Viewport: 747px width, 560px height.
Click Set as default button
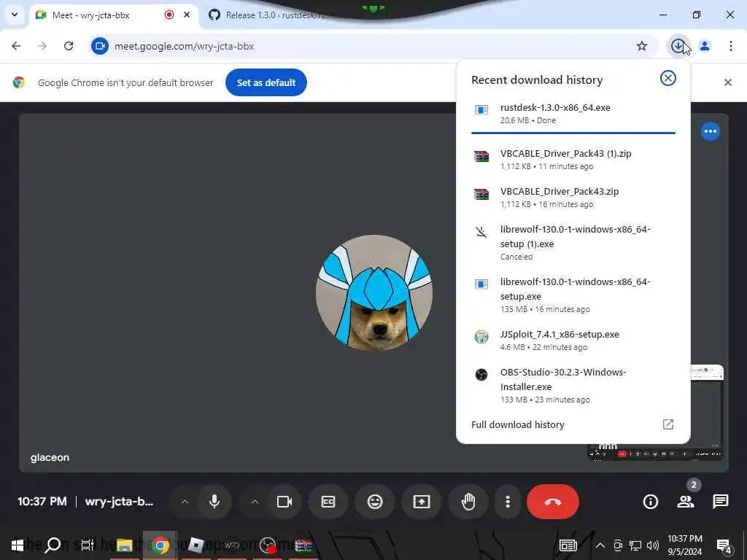[266, 82]
